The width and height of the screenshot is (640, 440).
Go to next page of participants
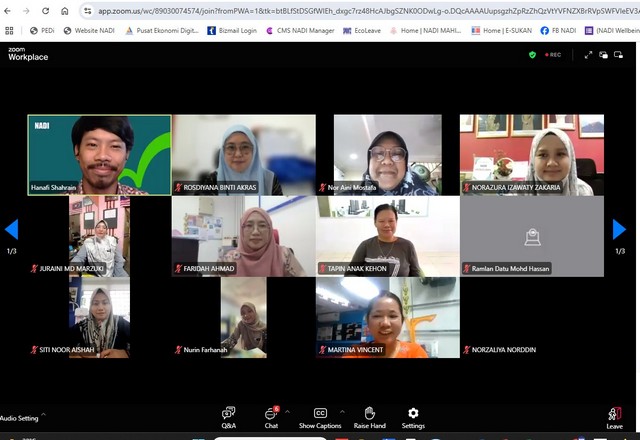619,230
